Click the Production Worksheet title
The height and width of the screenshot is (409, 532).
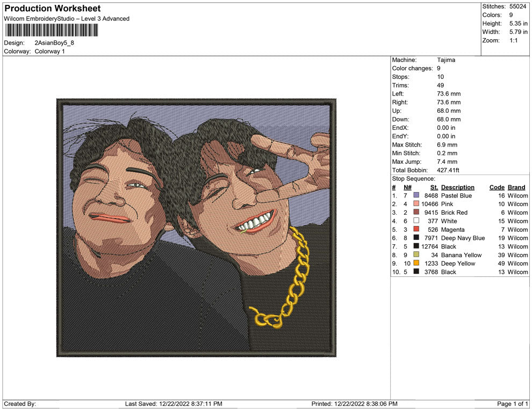[x=53, y=9]
